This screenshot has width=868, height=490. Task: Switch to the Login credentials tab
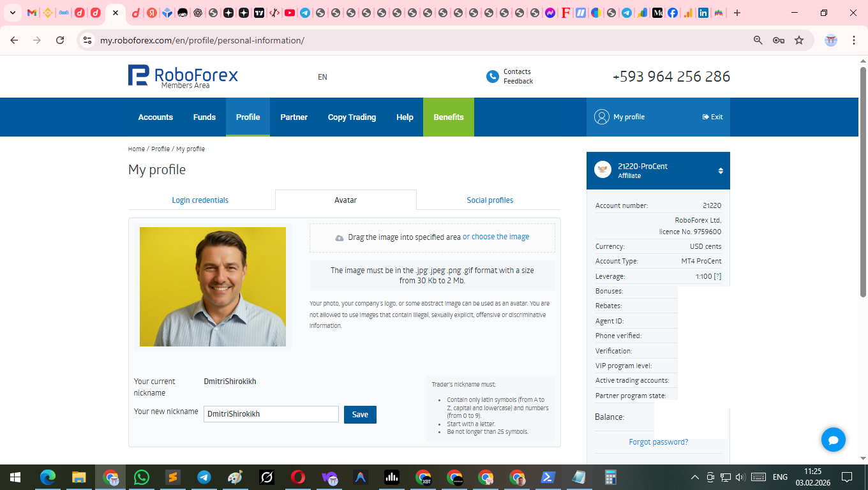200,200
